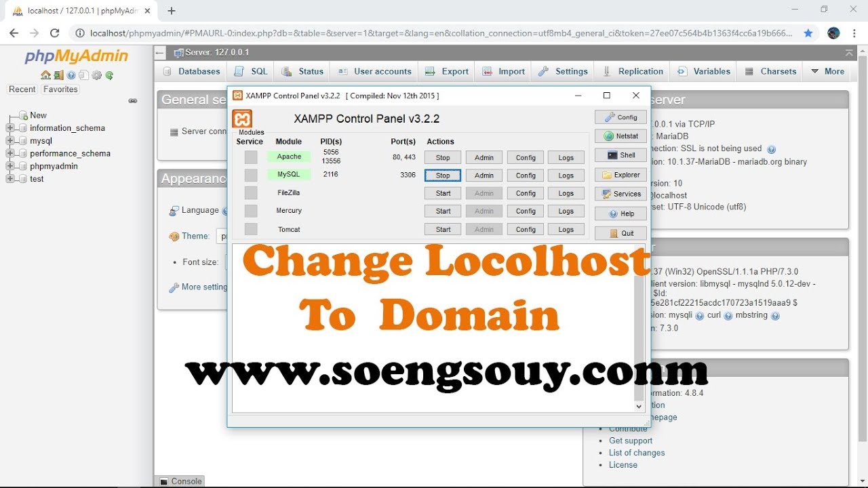Open the Databases tab
Screen dimensions: 868x488
tap(192, 71)
